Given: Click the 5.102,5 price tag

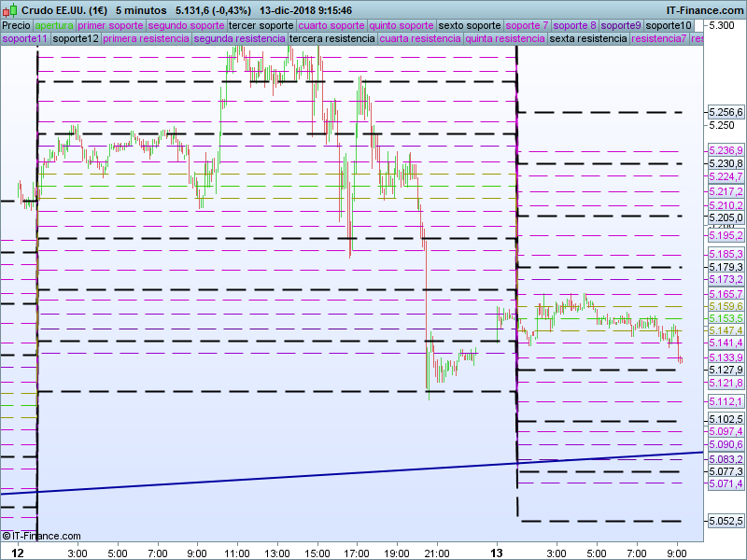Looking at the screenshot, I should point(726,419).
